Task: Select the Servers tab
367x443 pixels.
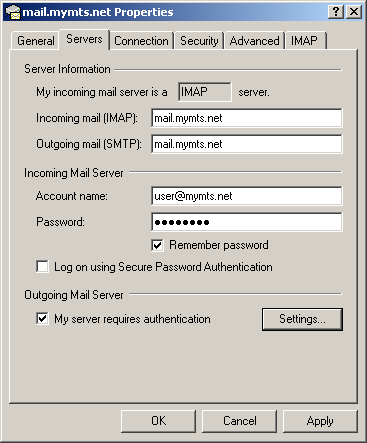Action: (84, 39)
